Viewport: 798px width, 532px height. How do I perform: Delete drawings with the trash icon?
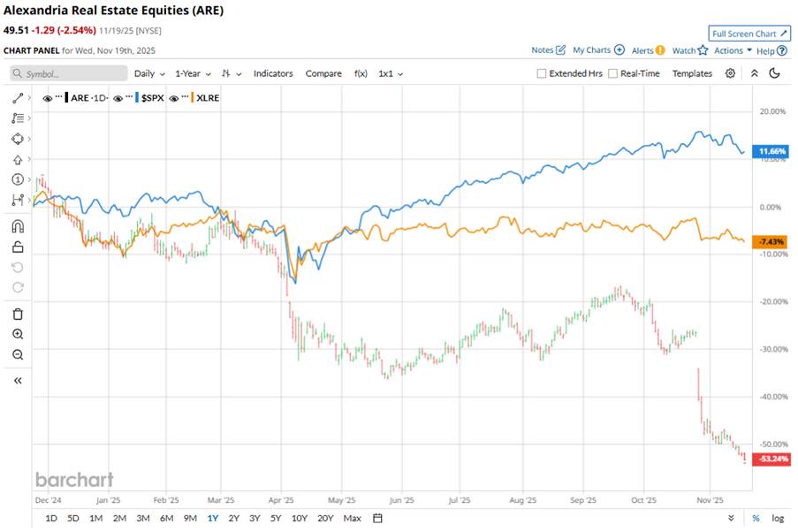tap(18, 314)
